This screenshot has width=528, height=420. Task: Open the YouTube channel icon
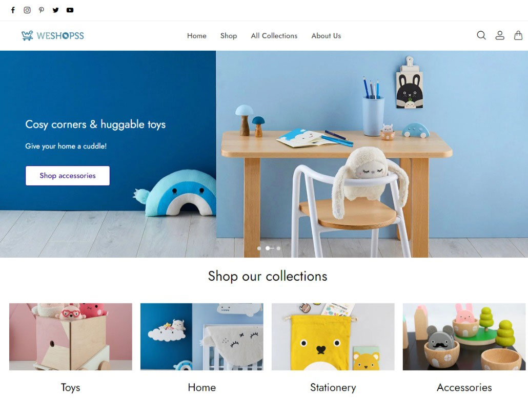tap(70, 10)
